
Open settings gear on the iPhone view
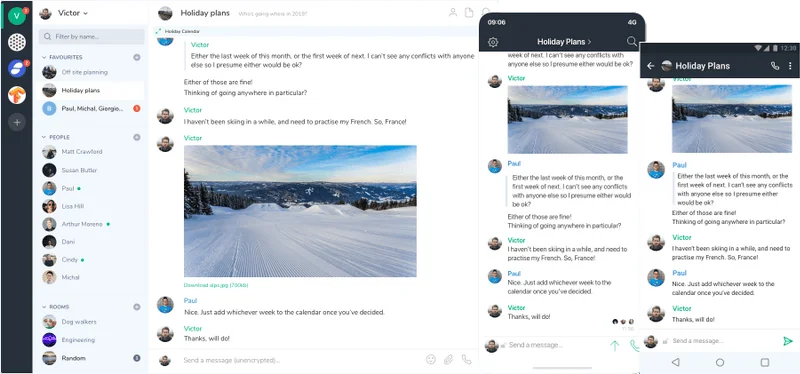click(x=493, y=42)
